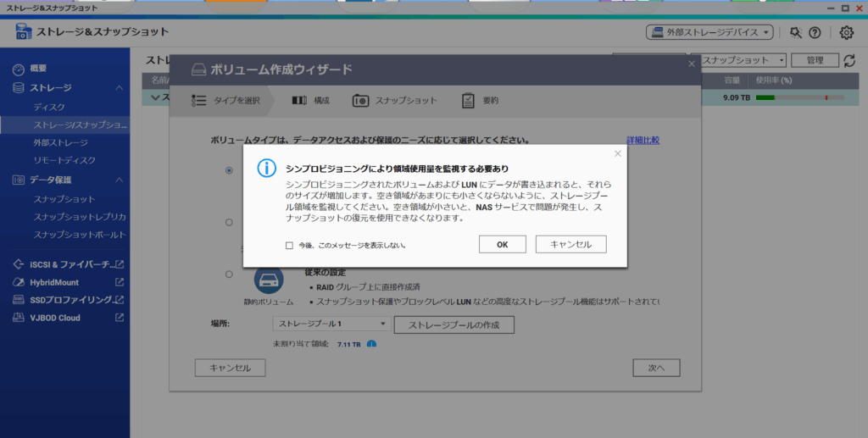Check 今後、このメッセージを表示しない checkbox

(x=289, y=245)
